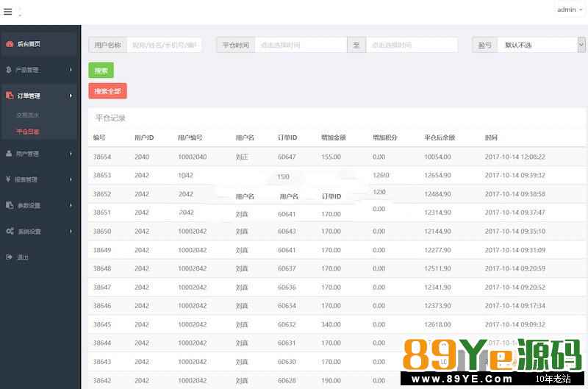This screenshot has width=588, height=389.
Task: Click the 报表管理 yen icon
Action: (x=8, y=179)
